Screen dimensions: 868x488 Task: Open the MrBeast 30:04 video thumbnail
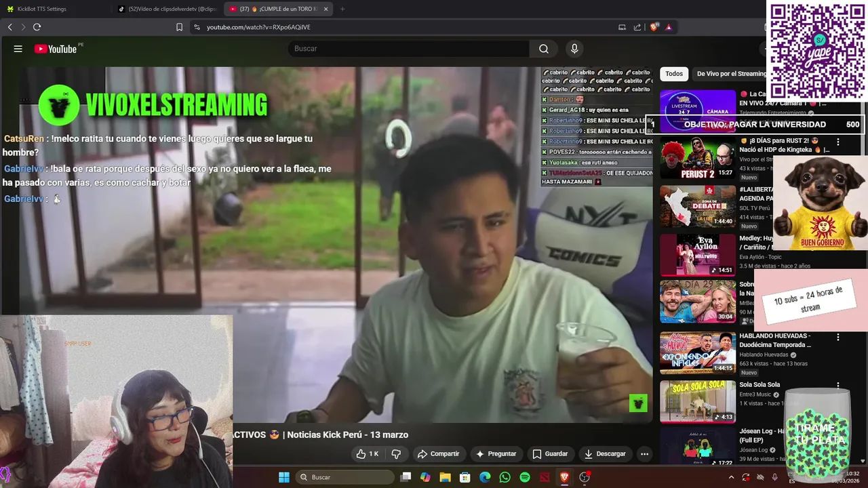click(698, 302)
